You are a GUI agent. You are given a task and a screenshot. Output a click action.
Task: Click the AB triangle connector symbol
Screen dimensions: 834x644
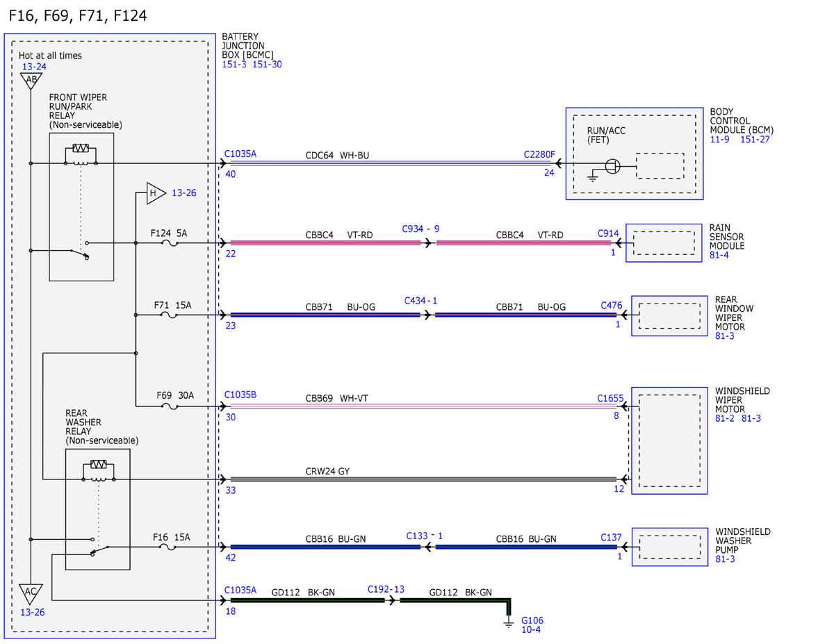point(31,81)
